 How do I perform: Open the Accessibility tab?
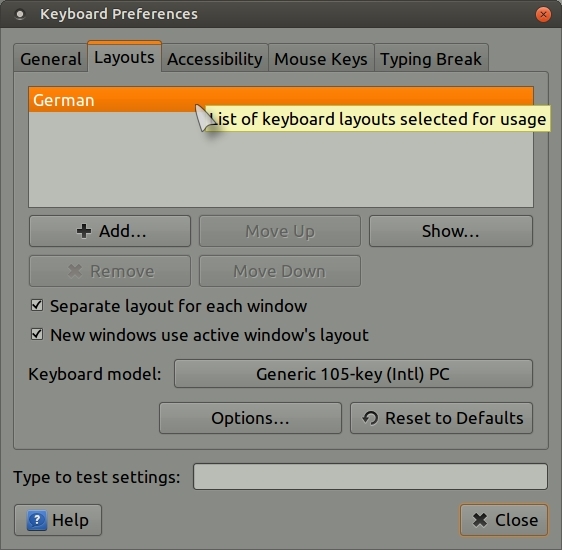click(x=214, y=58)
